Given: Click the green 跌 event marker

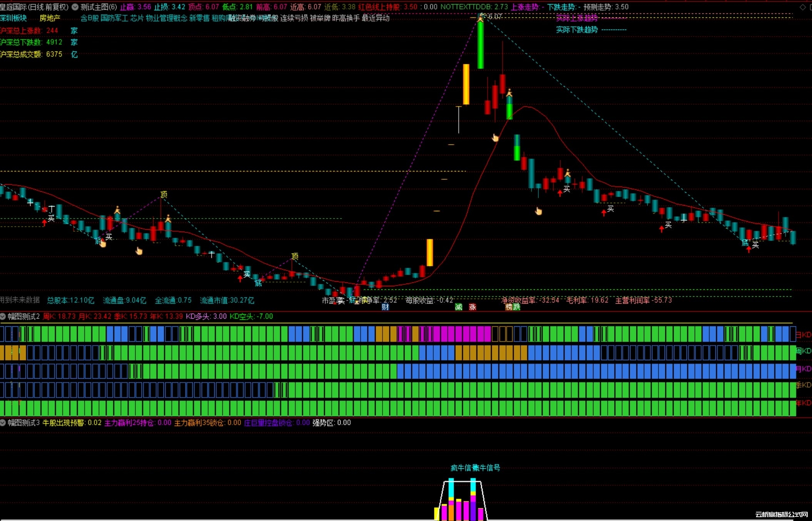Looking at the screenshot, I should (x=517, y=307).
